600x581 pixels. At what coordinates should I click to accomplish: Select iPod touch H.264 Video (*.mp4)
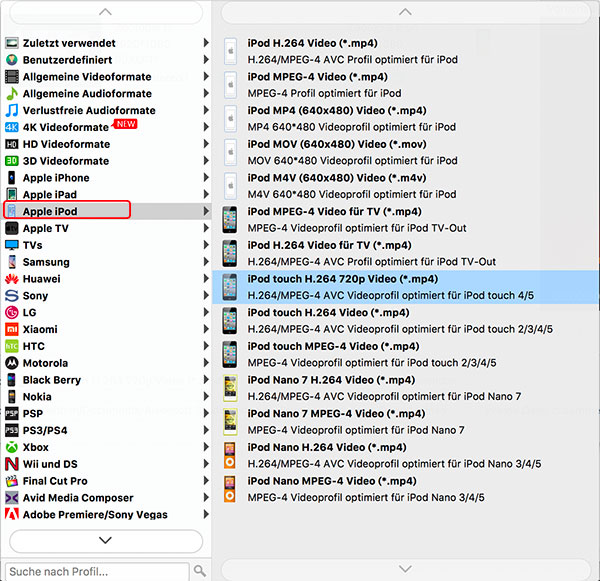click(x=406, y=321)
